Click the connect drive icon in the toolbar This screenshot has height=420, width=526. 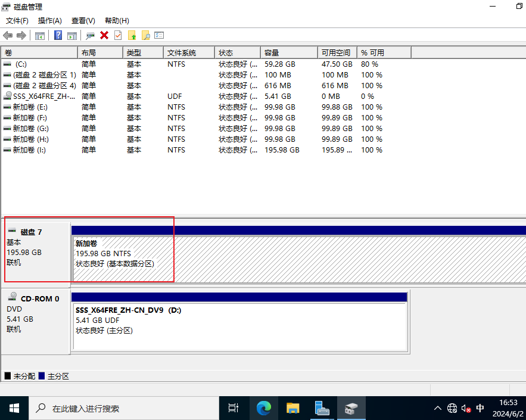pyautogui.click(x=91, y=36)
